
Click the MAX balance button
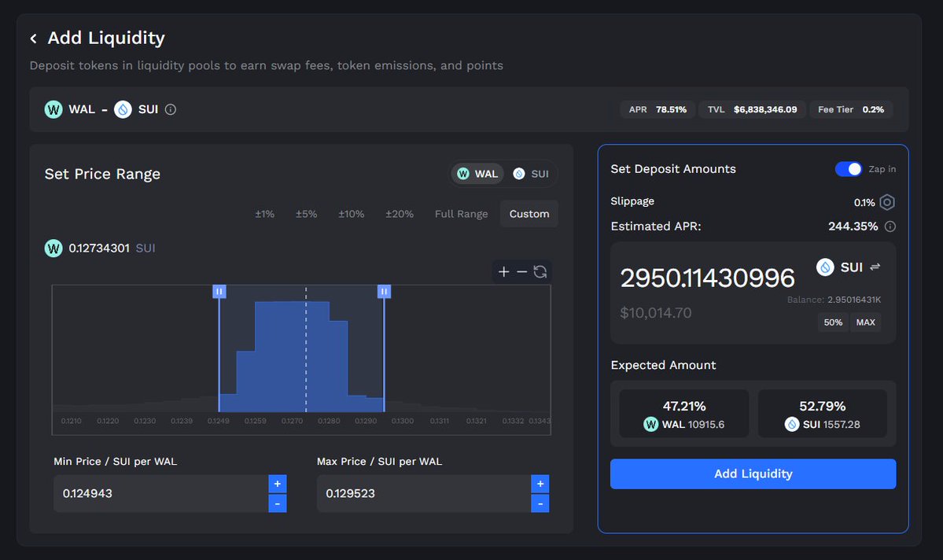[x=865, y=322]
